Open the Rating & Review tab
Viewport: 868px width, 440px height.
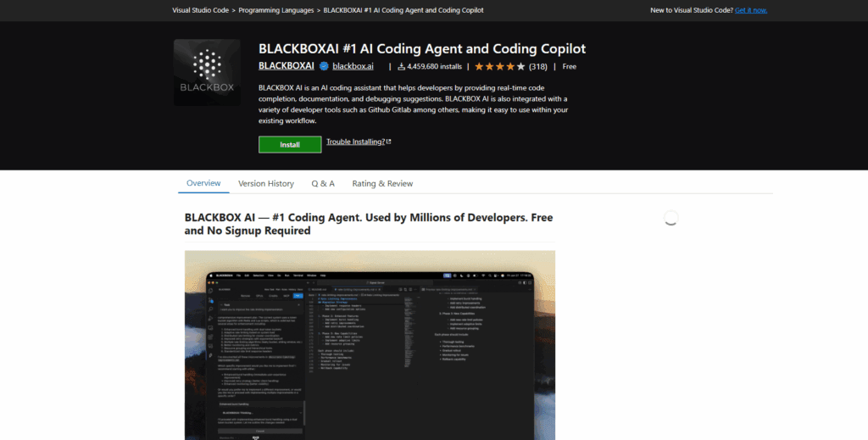(x=382, y=184)
